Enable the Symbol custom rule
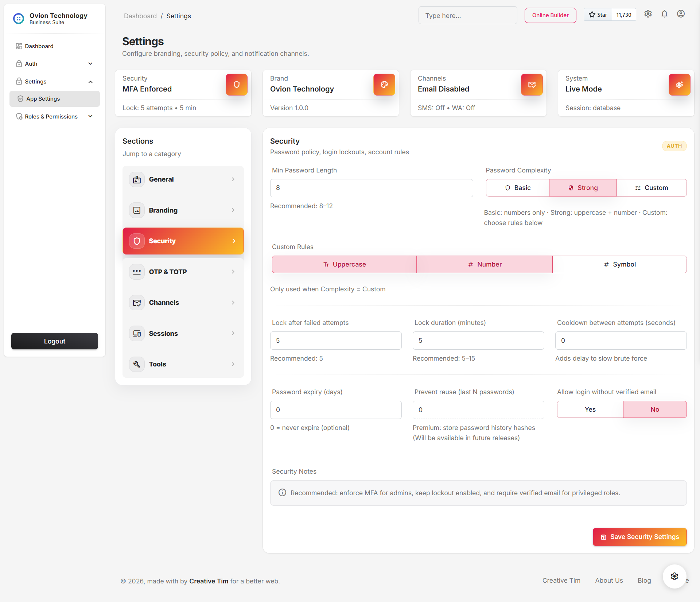The width and height of the screenshot is (700, 602). (619, 264)
